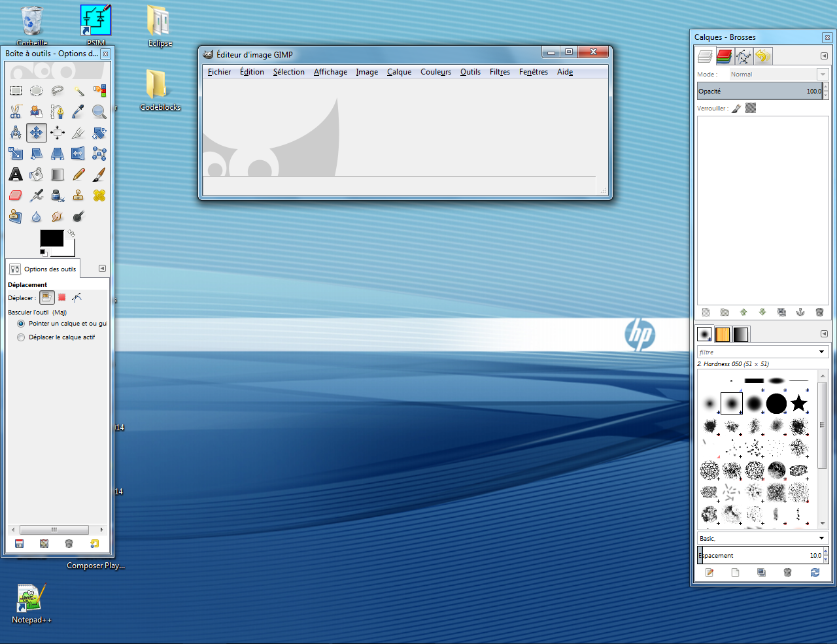This screenshot has width=837, height=644.
Task: Select the Crop knife tool
Action: [x=78, y=133]
